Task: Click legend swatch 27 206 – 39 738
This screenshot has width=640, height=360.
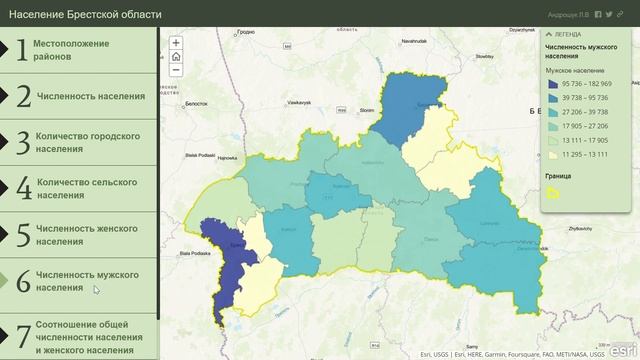Action: tap(553, 112)
